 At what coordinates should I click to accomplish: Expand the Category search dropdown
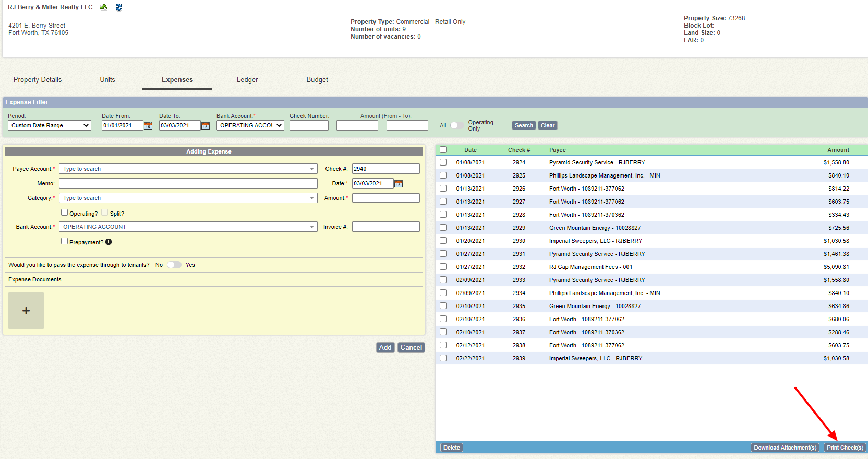312,198
